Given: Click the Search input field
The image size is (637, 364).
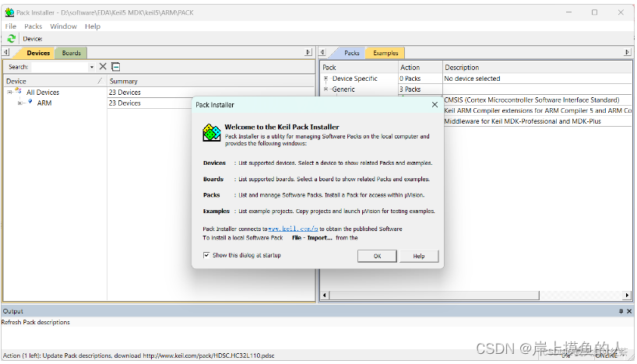Looking at the screenshot, I should pos(59,67).
